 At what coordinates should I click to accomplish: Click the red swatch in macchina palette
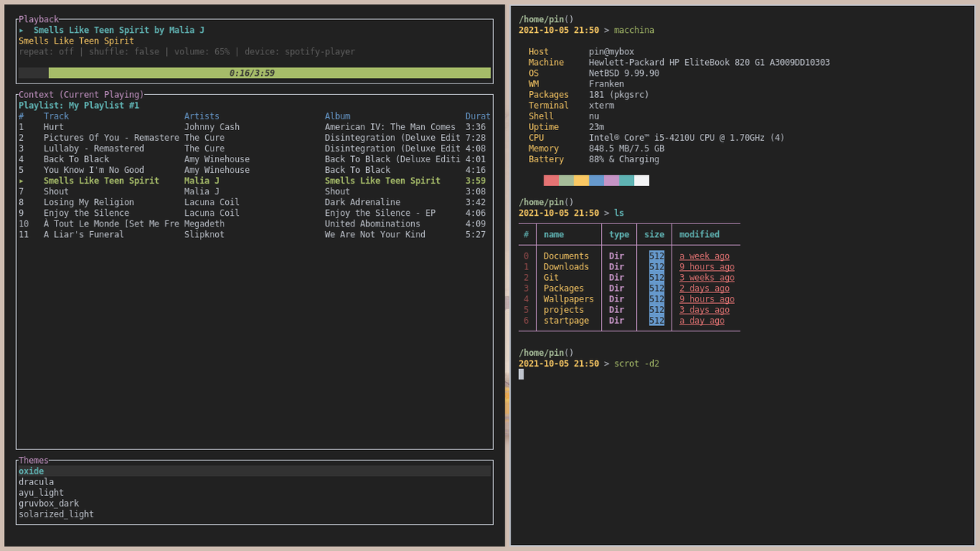point(551,181)
